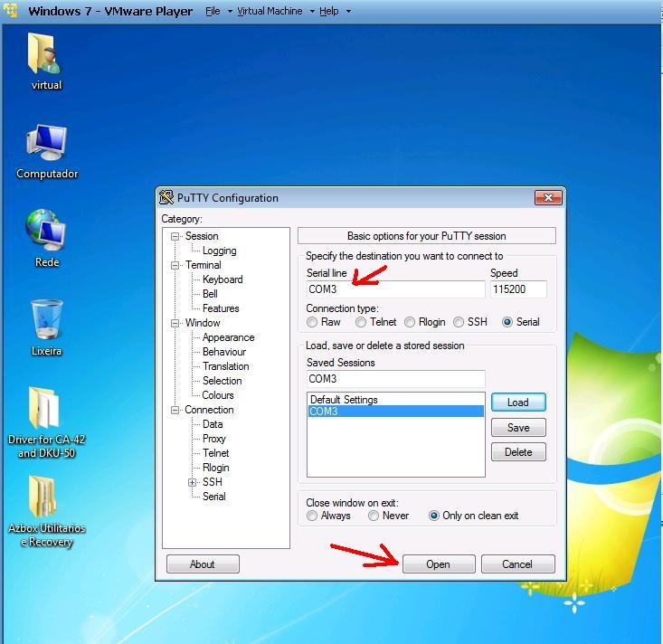Close the PuTTY Configuration dialog
663x644 pixels.
click(x=548, y=197)
